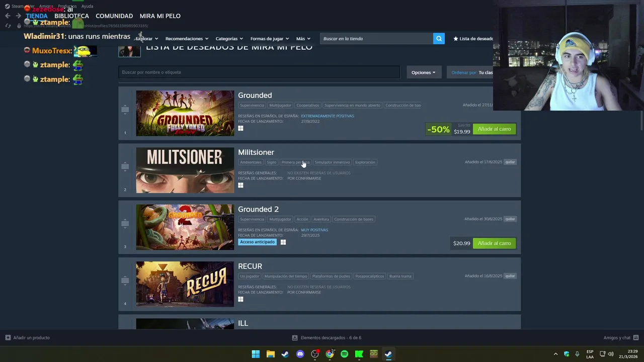Click the EXTREMADAMENTE POSITIVAS review text

pos(328,116)
